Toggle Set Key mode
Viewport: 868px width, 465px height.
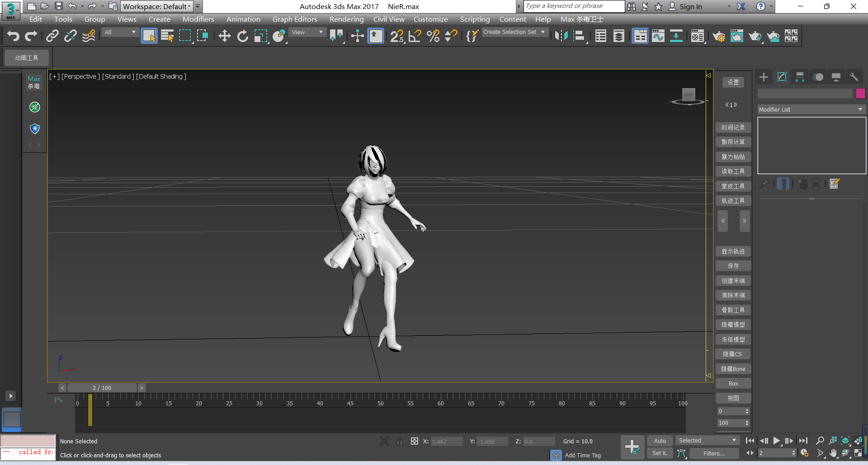coord(660,453)
